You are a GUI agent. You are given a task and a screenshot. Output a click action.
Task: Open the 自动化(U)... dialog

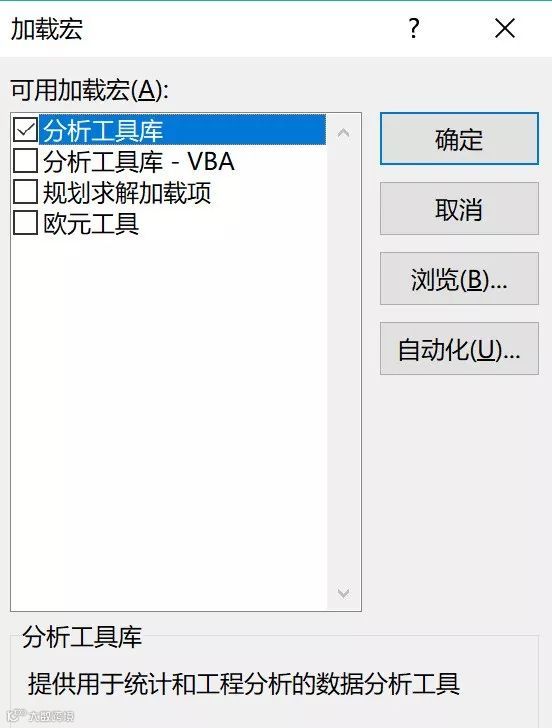tap(459, 349)
